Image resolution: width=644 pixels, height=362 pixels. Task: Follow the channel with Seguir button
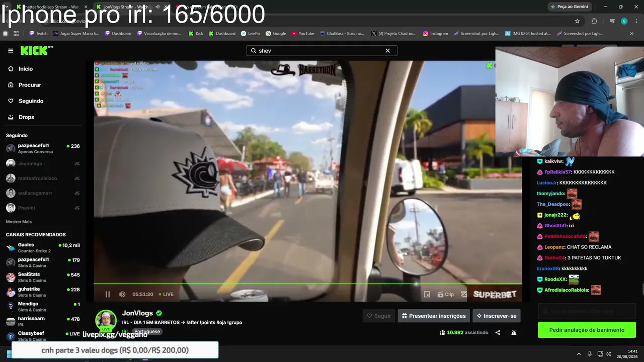coord(379,316)
